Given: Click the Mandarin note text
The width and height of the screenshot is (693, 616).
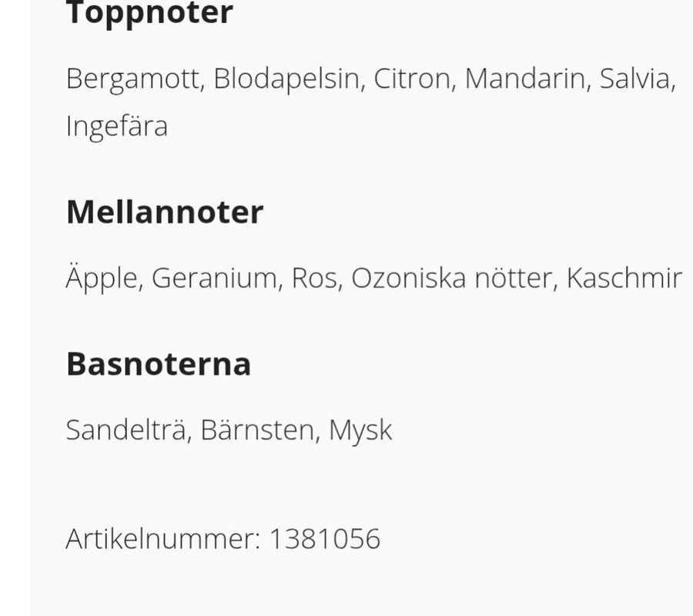Looking at the screenshot, I should tap(524, 79).
